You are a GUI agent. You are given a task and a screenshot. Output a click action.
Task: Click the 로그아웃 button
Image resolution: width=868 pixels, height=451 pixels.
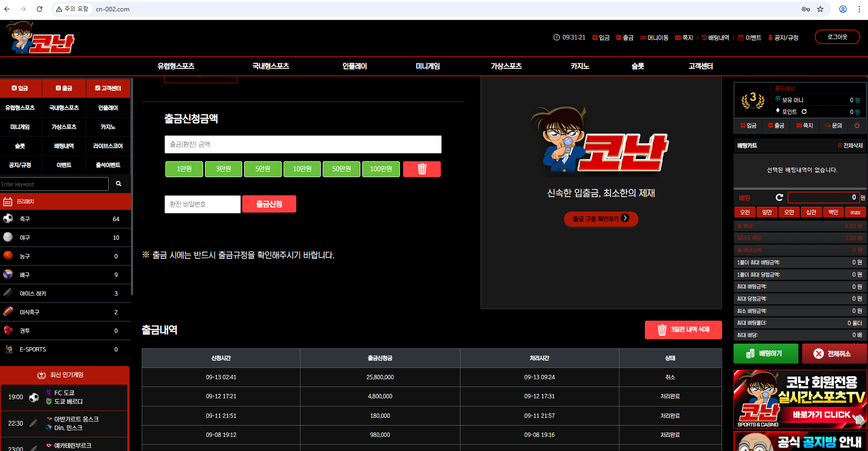click(837, 37)
